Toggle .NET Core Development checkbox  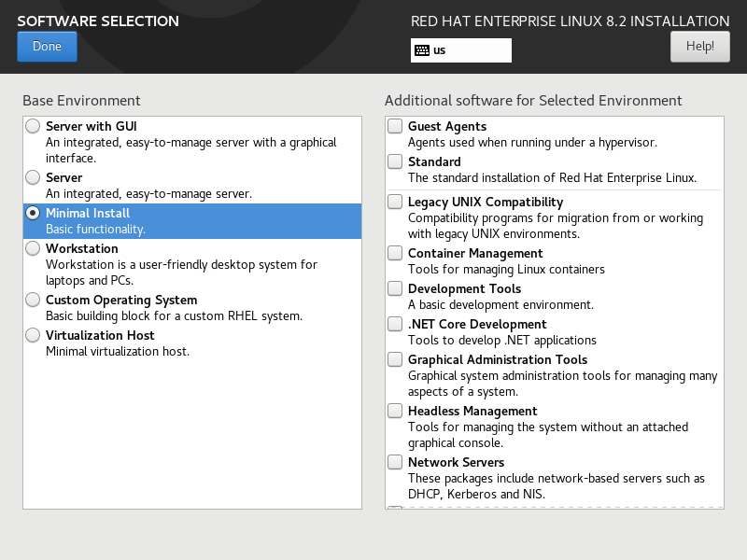(x=396, y=324)
